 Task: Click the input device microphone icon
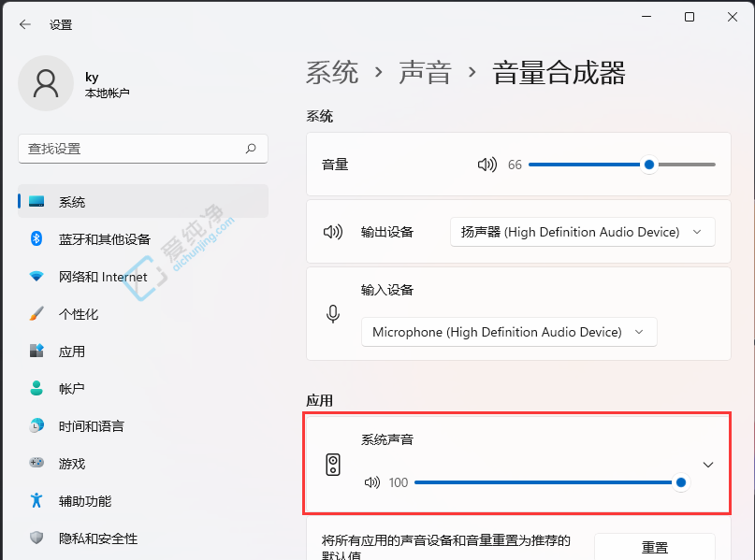point(333,314)
